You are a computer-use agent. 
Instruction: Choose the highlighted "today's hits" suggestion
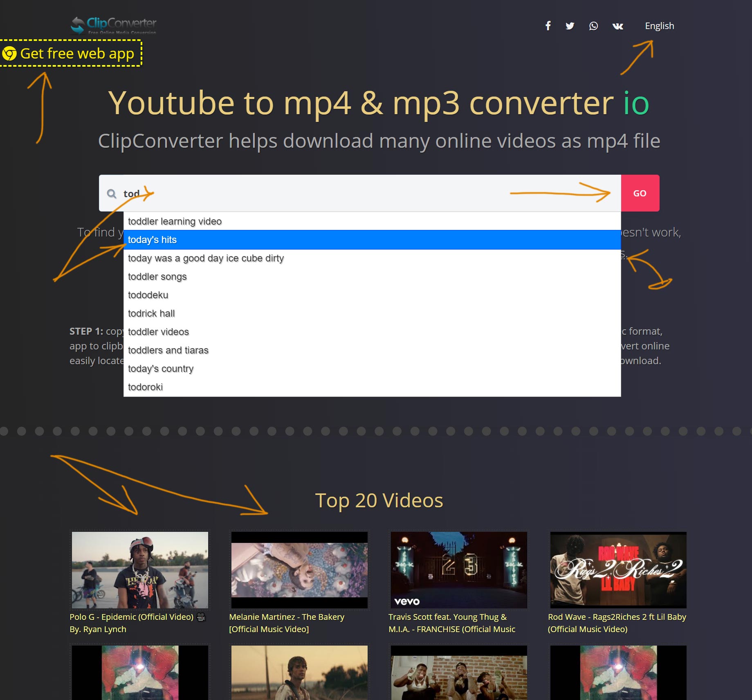point(152,240)
